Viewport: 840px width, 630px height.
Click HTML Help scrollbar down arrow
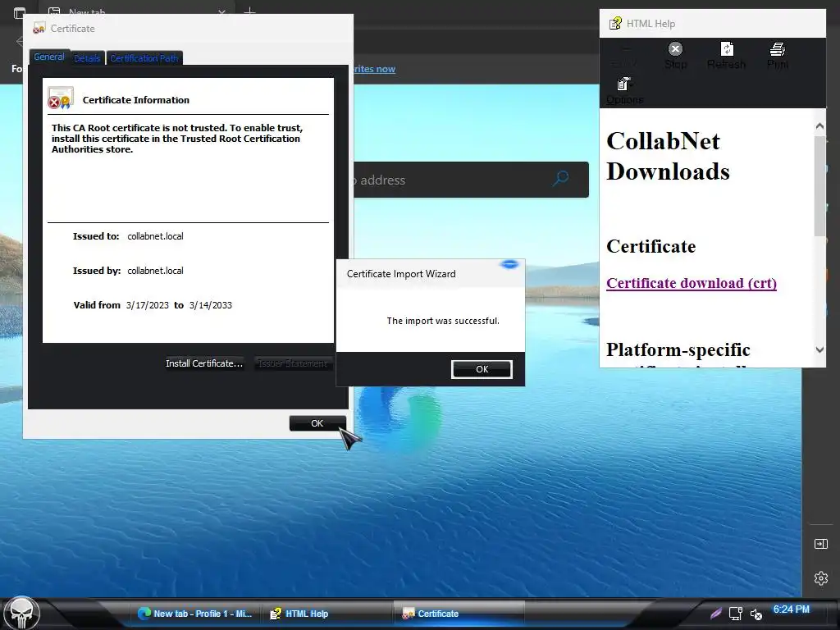(x=819, y=349)
